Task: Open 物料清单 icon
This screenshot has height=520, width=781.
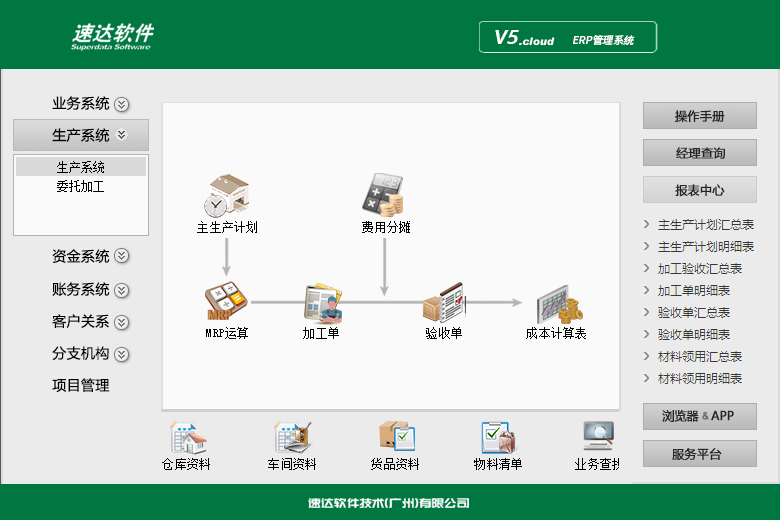Action: coord(499,438)
